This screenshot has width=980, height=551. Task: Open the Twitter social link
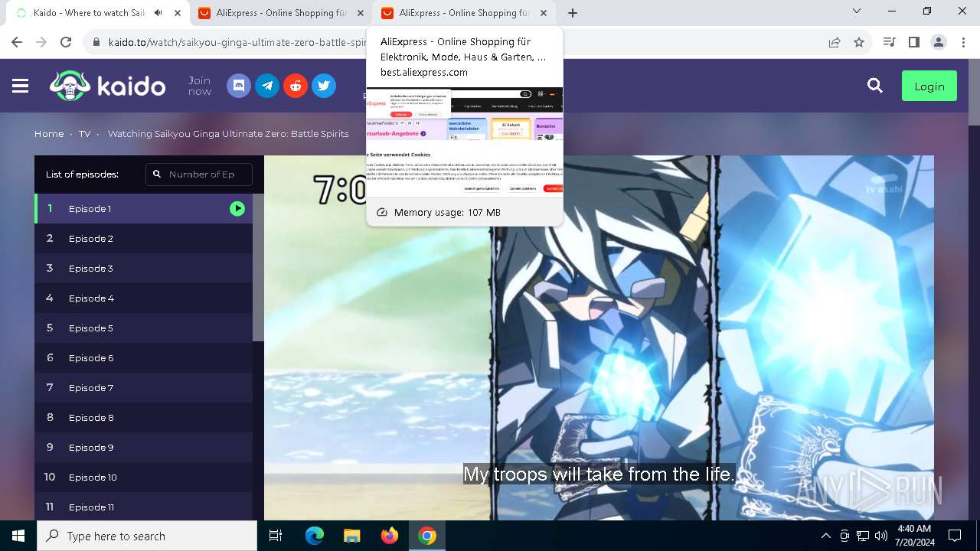tap(324, 86)
